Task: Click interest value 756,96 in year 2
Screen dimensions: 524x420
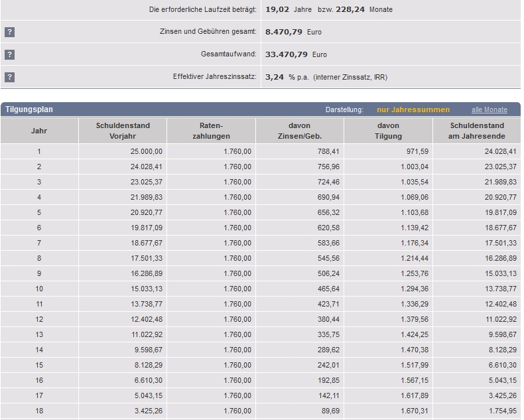Action: pos(328,167)
